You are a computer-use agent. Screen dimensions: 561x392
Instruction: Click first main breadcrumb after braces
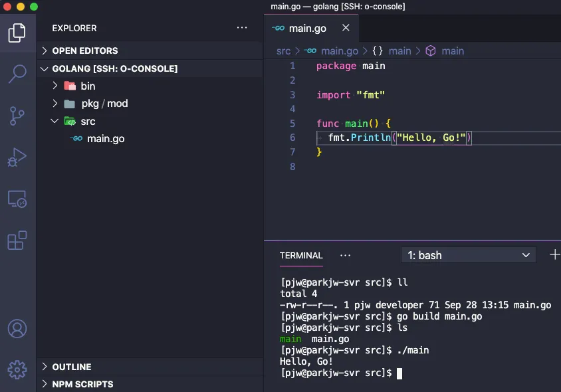399,50
